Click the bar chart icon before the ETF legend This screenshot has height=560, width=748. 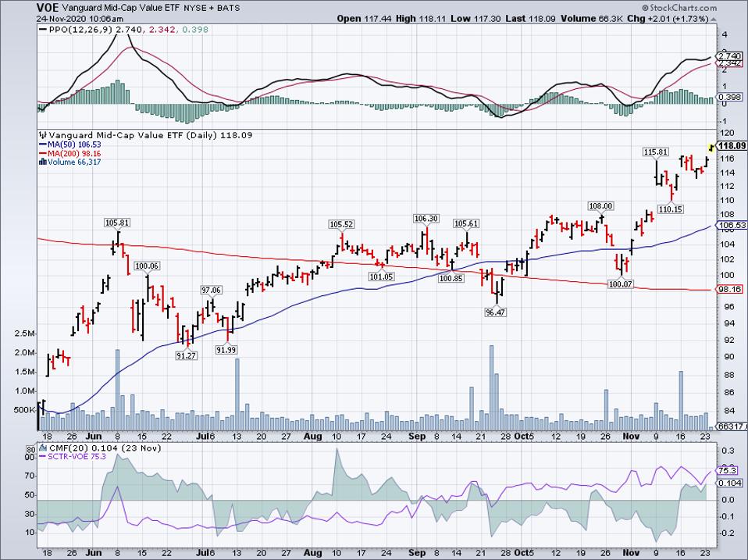pyautogui.click(x=43, y=135)
